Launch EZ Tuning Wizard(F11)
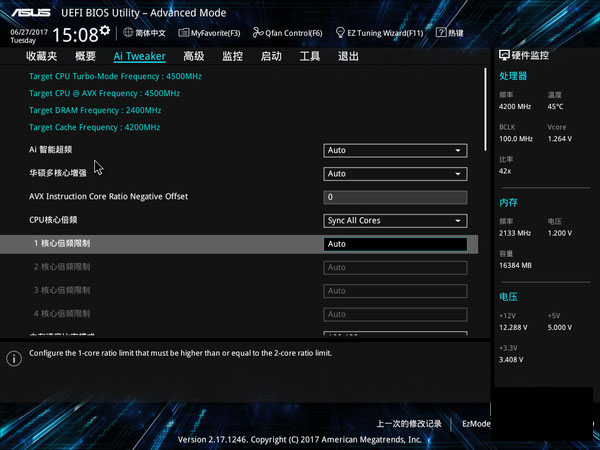The image size is (600, 450). pos(379,33)
